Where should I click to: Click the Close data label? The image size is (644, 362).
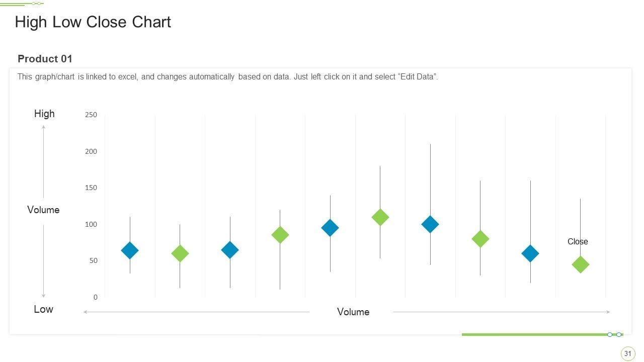coord(578,242)
